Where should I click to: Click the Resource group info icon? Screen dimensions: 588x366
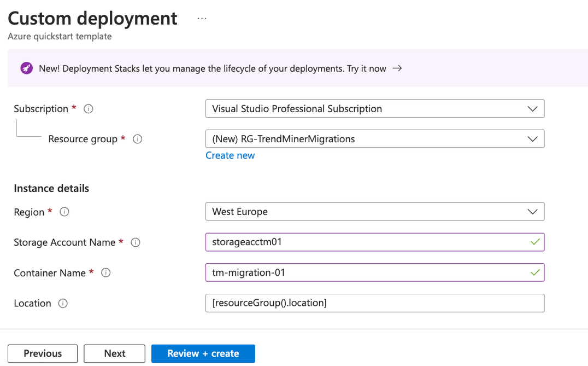click(x=137, y=139)
